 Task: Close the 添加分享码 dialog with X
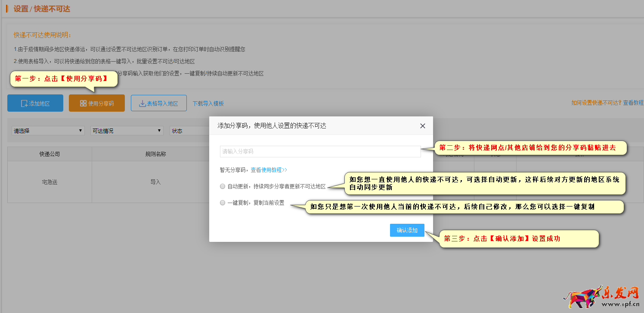point(422,126)
